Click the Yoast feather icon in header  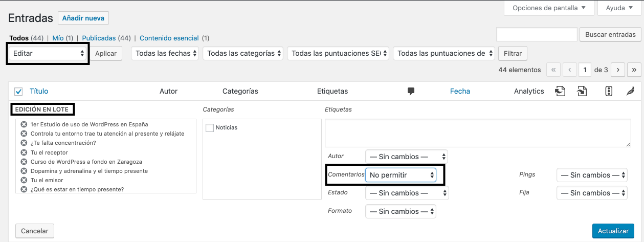[630, 91]
